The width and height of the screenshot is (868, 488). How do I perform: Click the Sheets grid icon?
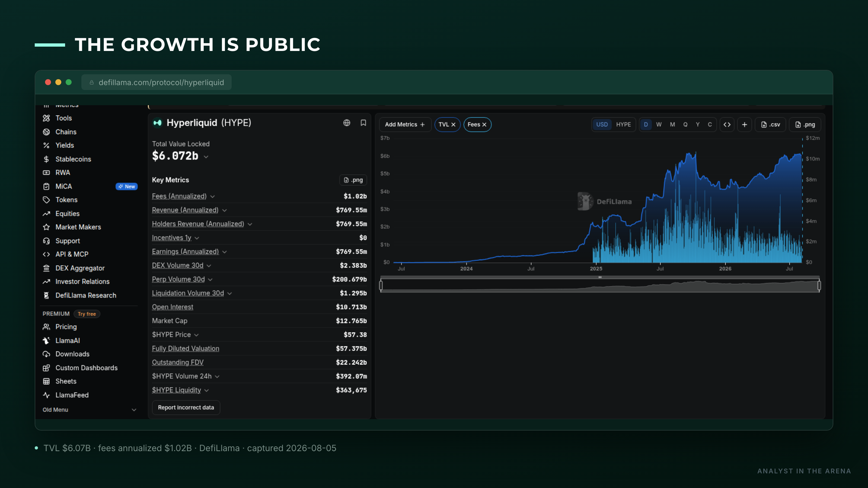[46, 381]
